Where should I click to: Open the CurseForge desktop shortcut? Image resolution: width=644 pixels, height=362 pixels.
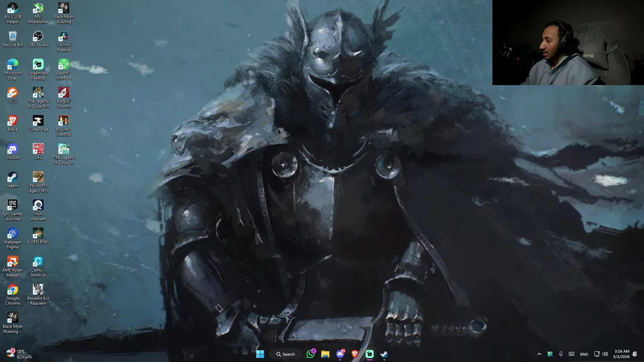tap(38, 124)
